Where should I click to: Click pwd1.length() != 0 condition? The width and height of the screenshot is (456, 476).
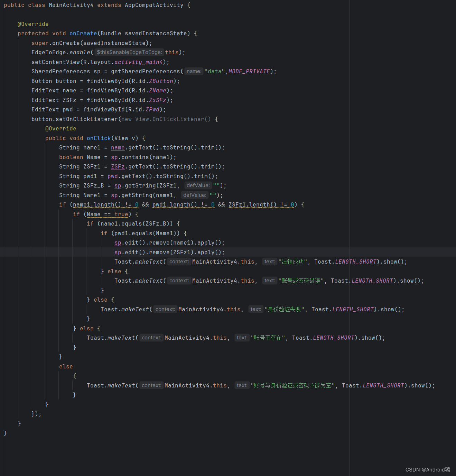tap(184, 204)
